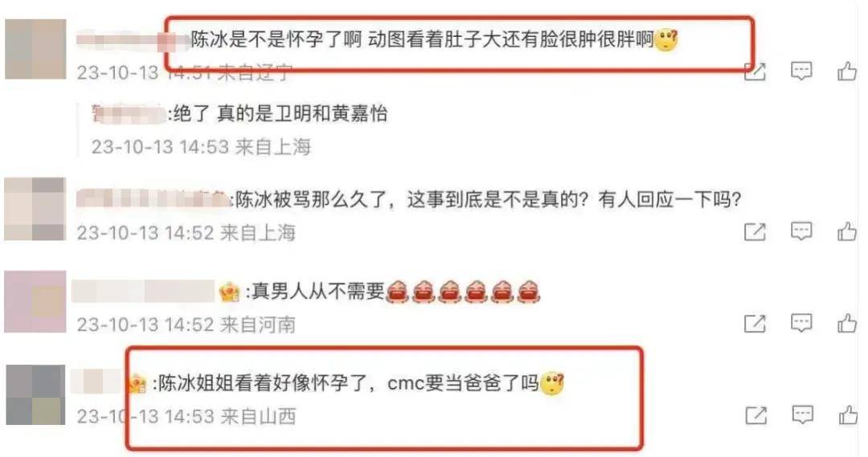The height and width of the screenshot is (457, 868).
Task: Share the 真男人从不需要 comment from 河南
Action: tap(755, 324)
